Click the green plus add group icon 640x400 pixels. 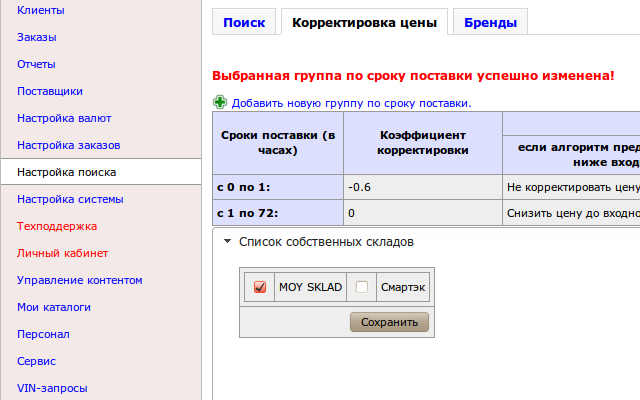point(220,102)
